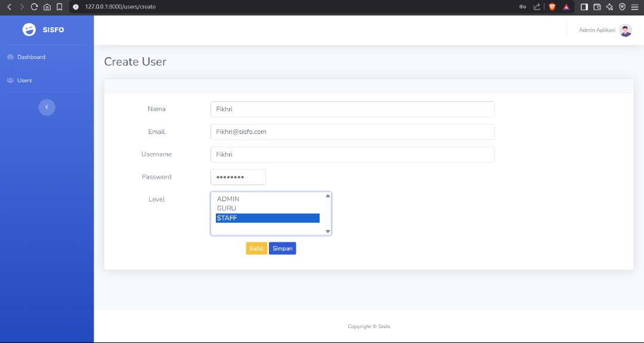Click the Leo AI sparkle icon
This screenshot has height=343, width=644.
click(609, 7)
